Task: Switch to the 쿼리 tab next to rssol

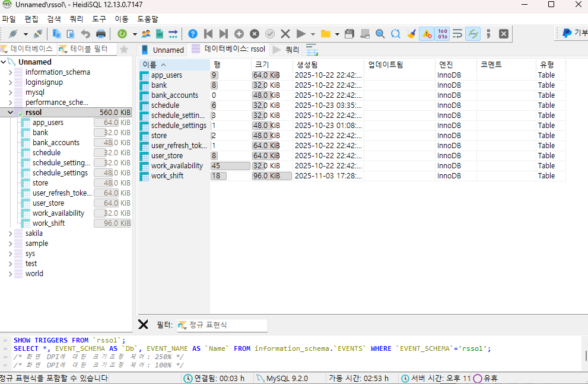Action: (x=287, y=50)
